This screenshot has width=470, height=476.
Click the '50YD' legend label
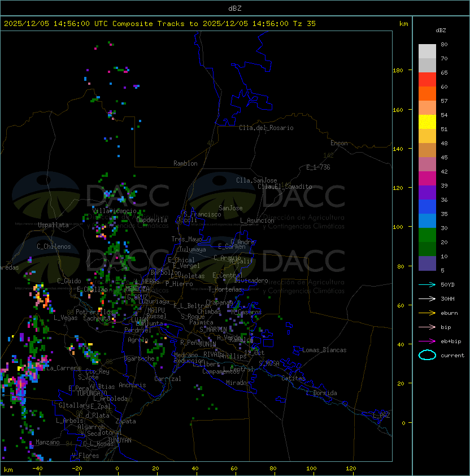(447, 284)
